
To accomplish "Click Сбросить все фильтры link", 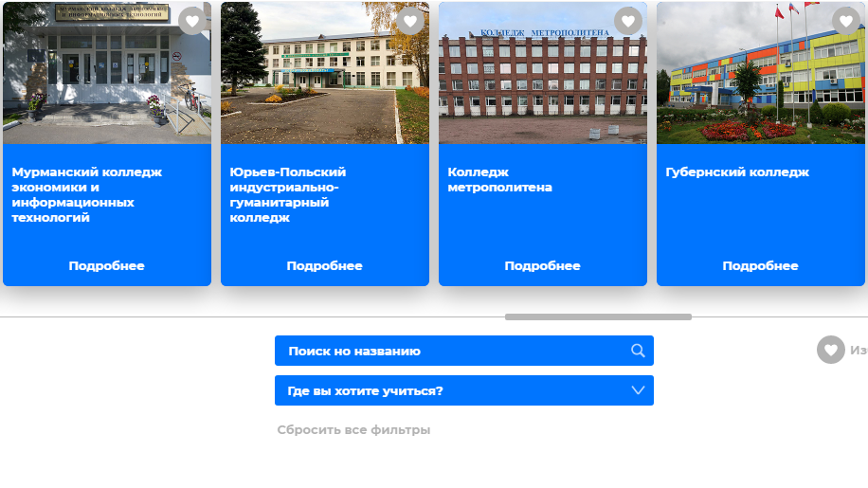I will click(353, 430).
